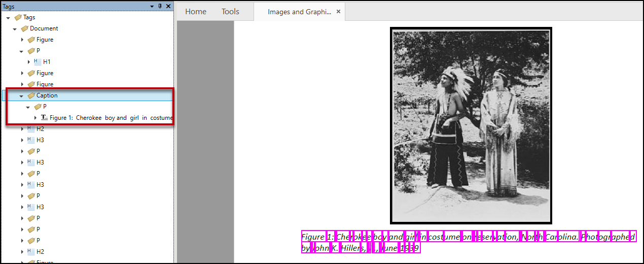Select the Figure tag just below H1

point(45,73)
